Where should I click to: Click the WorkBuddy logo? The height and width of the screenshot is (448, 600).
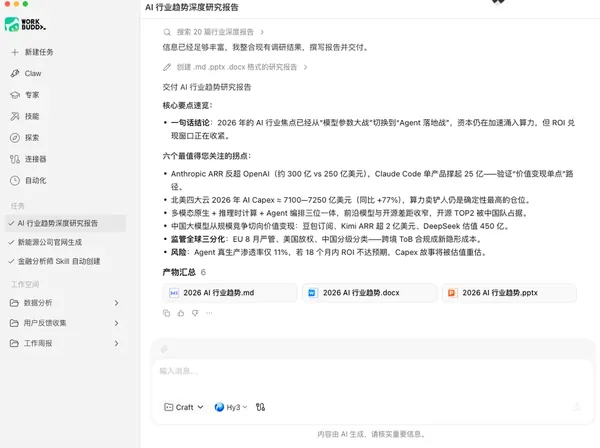click(25, 24)
